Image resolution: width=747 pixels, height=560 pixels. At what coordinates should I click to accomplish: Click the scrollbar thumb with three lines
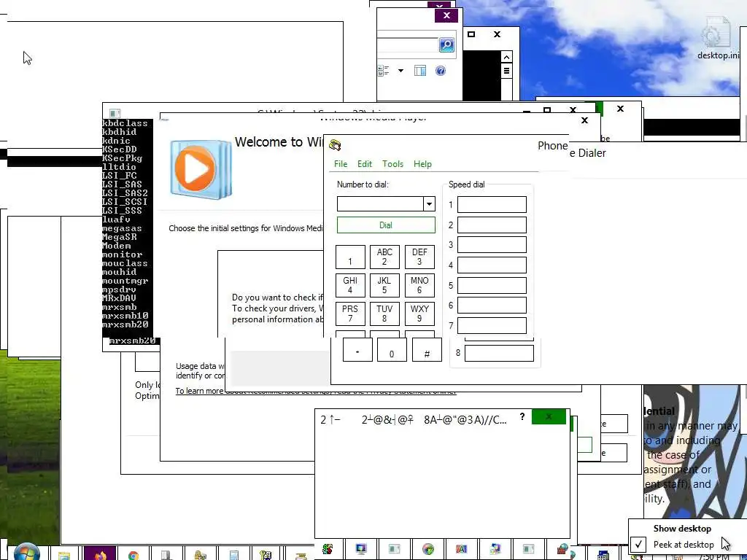pyautogui.click(x=506, y=71)
